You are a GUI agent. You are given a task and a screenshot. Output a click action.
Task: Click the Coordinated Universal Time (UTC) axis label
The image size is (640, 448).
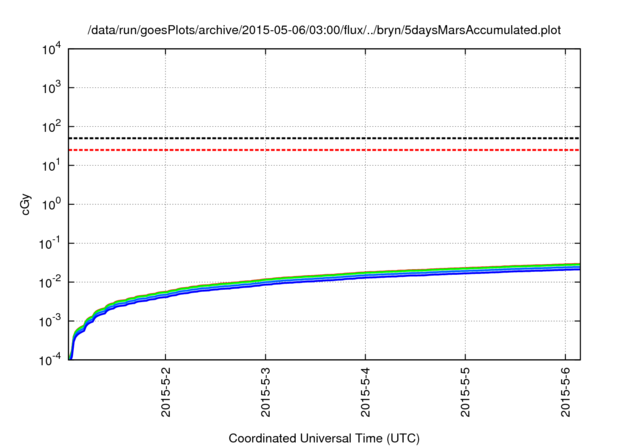click(324, 438)
